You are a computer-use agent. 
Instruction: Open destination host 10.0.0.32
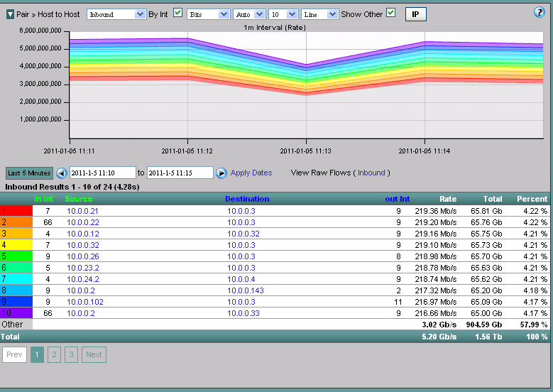243,234
